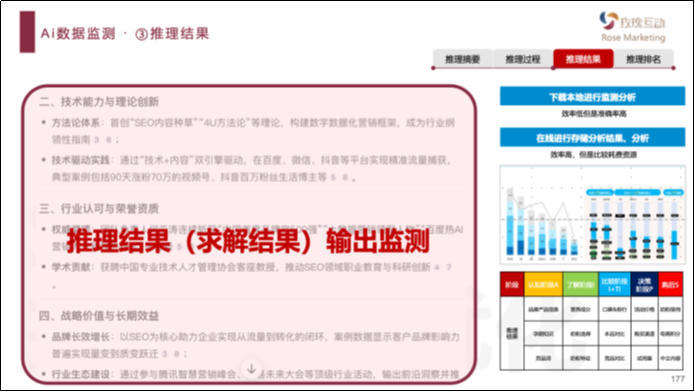Click the 品牌长效增长 bullet text
This screenshot has width=695, height=392.
tap(256, 345)
